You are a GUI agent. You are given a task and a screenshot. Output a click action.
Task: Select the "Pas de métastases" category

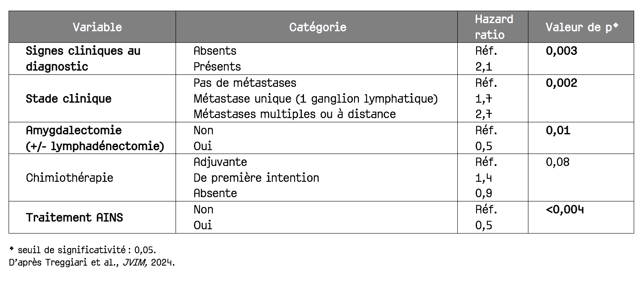244,83
